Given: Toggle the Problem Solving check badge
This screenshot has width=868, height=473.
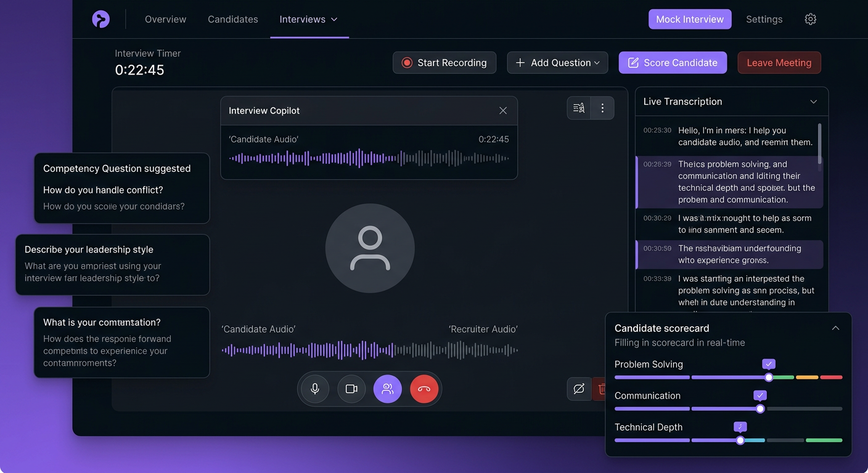Looking at the screenshot, I should (769, 364).
